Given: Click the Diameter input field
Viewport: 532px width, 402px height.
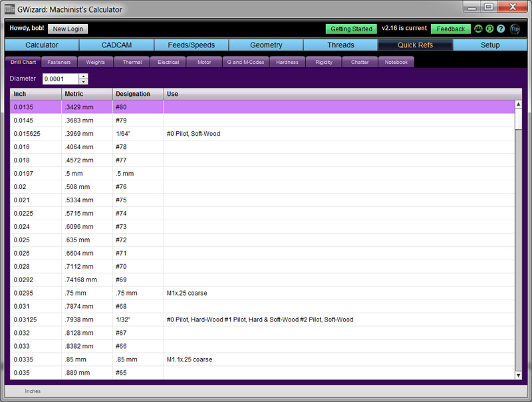Looking at the screenshot, I should click(61, 79).
